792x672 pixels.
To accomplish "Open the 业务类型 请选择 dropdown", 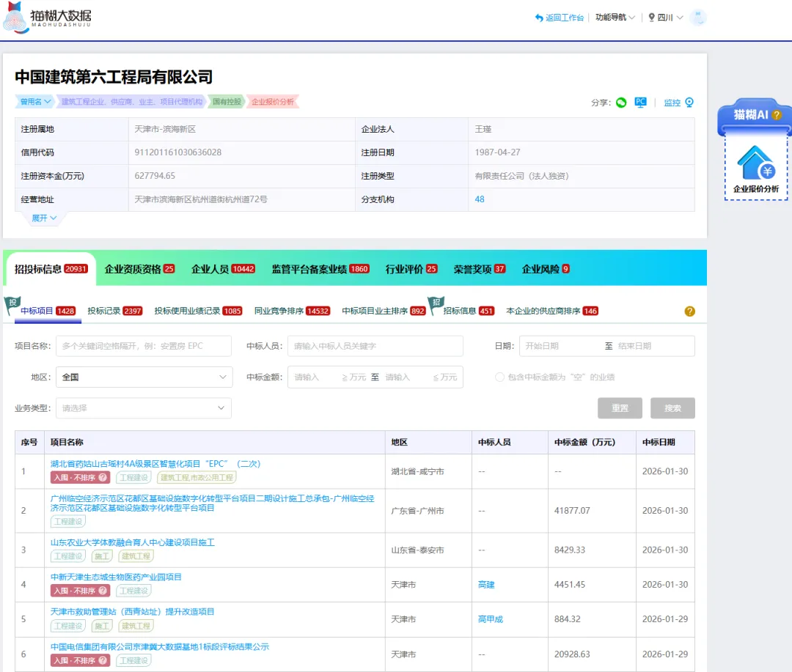I will point(144,408).
